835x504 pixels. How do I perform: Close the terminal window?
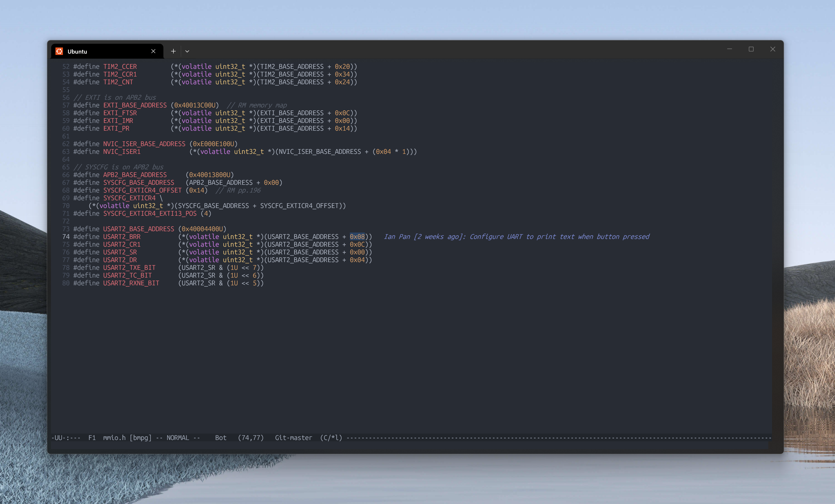[x=773, y=49]
